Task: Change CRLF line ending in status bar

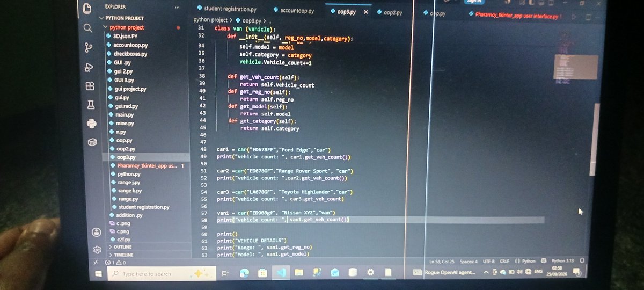Action: pyautogui.click(x=504, y=262)
